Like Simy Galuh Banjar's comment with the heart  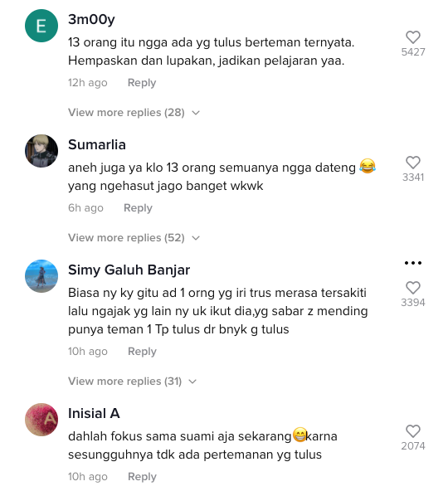pyautogui.click(x=413, y=288)
